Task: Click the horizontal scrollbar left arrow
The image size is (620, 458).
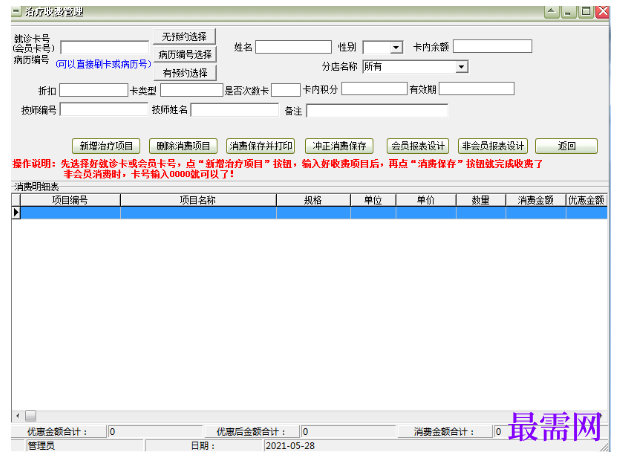Action: click(x=17, y=416)
